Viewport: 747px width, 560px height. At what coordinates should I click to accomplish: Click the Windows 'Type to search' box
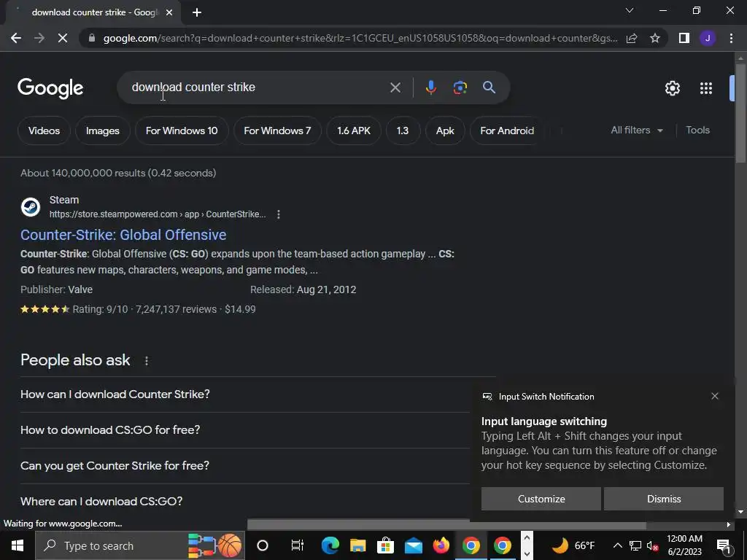click(x=139, y=545)
